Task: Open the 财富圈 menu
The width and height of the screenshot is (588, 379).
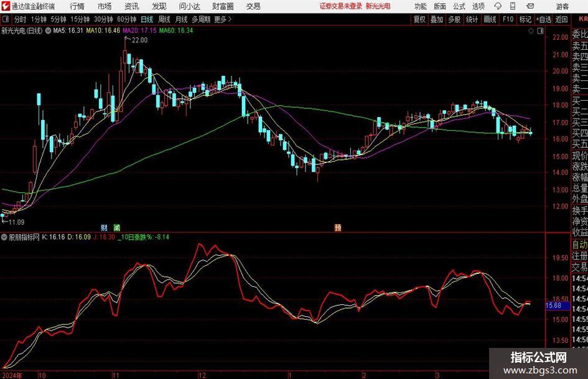Action: click(223, 6)
